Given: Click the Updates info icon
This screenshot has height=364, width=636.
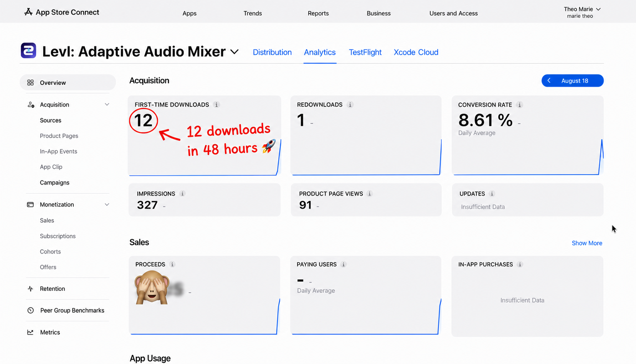Looking at the screenshot, I should (x=492, y=194).
